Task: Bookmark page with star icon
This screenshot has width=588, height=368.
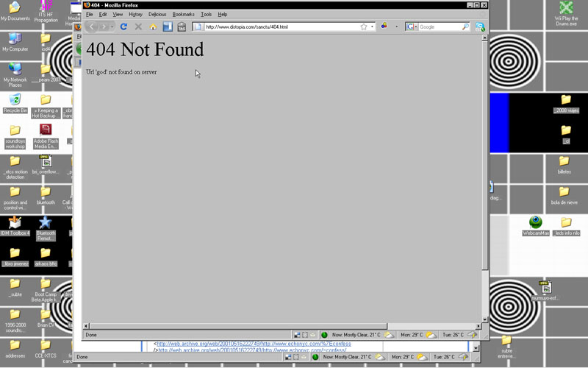Action: click(363, 27)
